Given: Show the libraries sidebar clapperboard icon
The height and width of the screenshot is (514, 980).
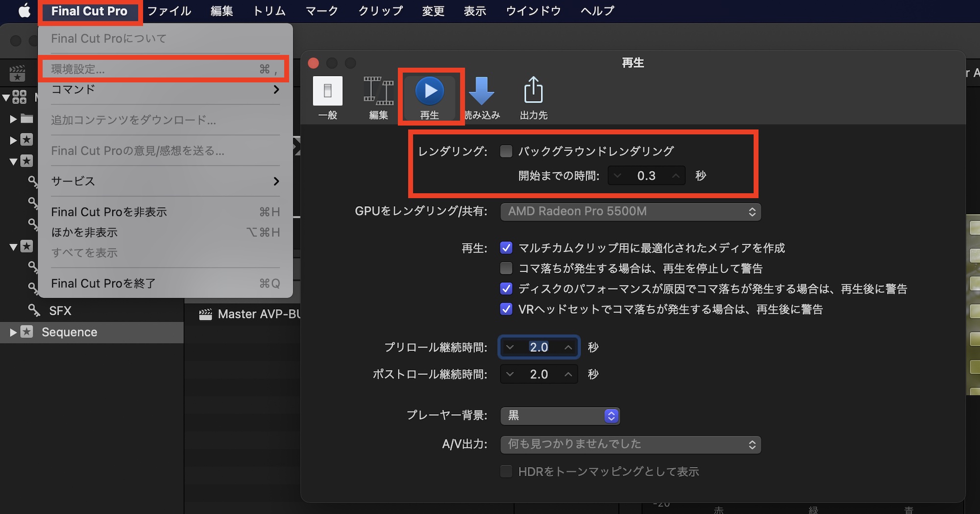Looking at the screenshot, I should 17,74.
